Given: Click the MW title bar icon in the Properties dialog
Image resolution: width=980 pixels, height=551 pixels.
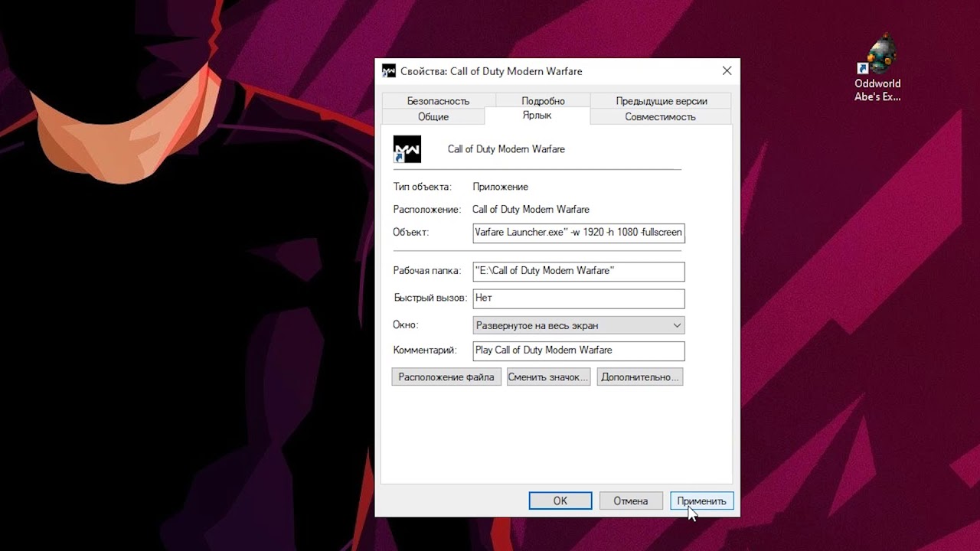Looking at the screenshot, I should (x=389, y=71).
